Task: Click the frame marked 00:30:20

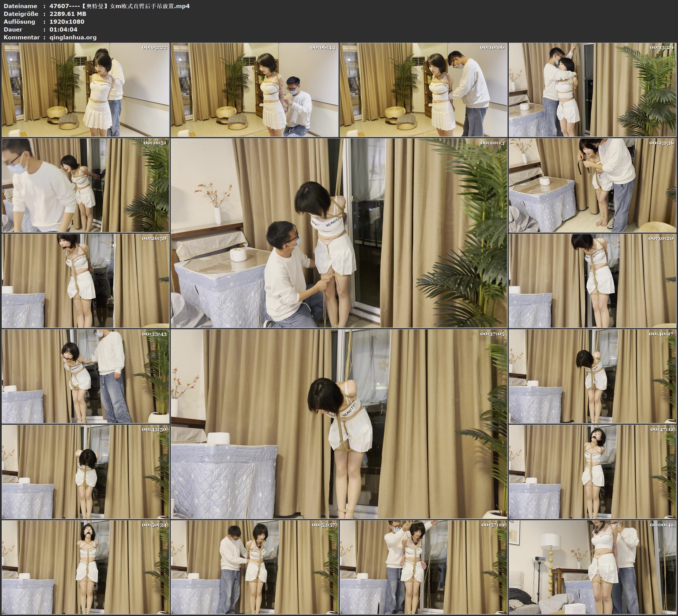Action: (x=592, y=281)
